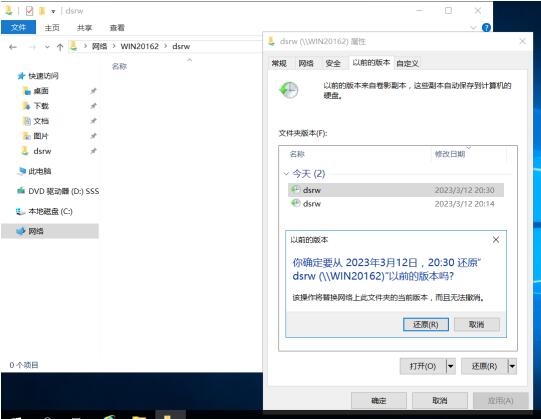Open the 主页 ribbon tab
Image resolution: width=541 pixels, height=419 pixels.
pyautogui.click(x=52, y=28)
